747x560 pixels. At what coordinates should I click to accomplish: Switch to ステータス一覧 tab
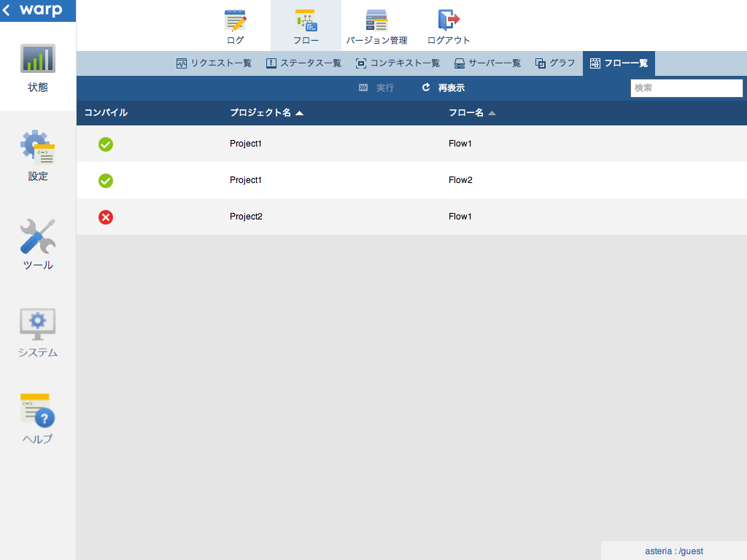[303, 63]
